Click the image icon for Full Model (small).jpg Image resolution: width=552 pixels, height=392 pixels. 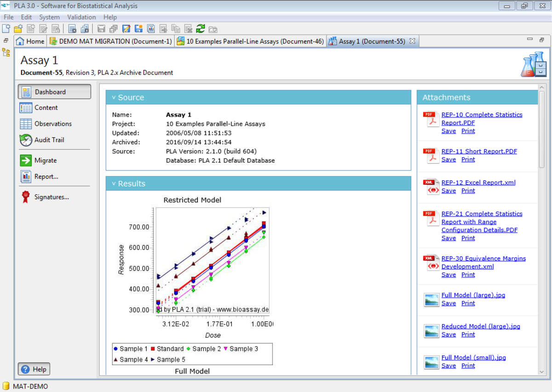coord(431,362)
